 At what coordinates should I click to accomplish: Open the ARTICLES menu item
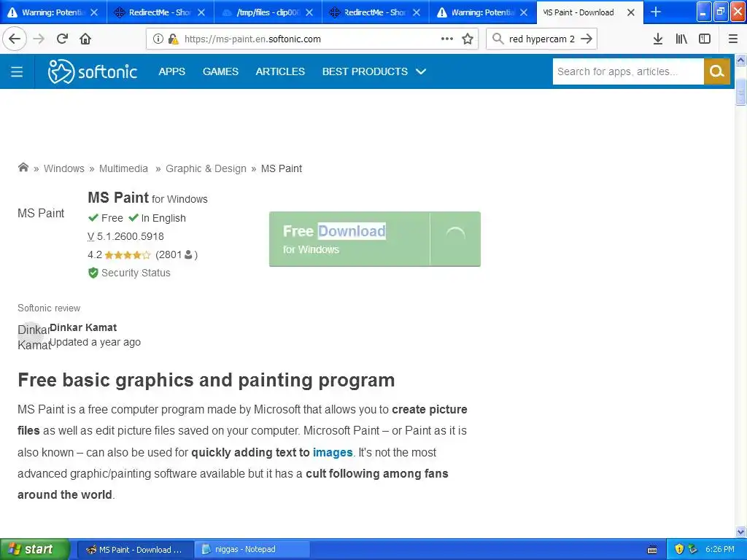[280, 71]
